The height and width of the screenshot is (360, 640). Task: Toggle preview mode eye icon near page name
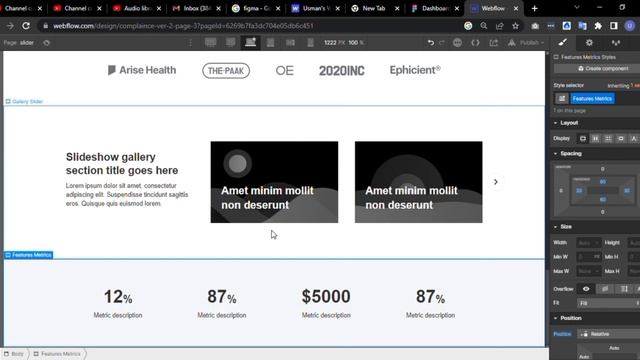pyautogui.click(x=46, y=42)
